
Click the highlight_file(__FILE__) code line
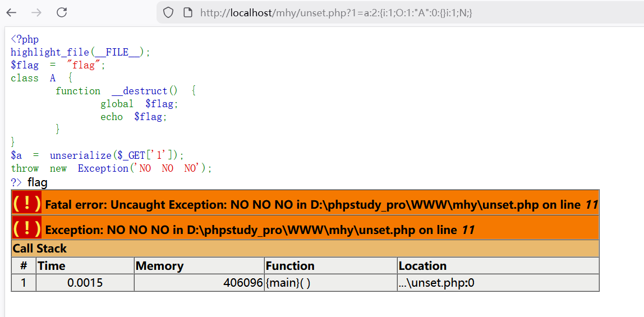(81, 52)
